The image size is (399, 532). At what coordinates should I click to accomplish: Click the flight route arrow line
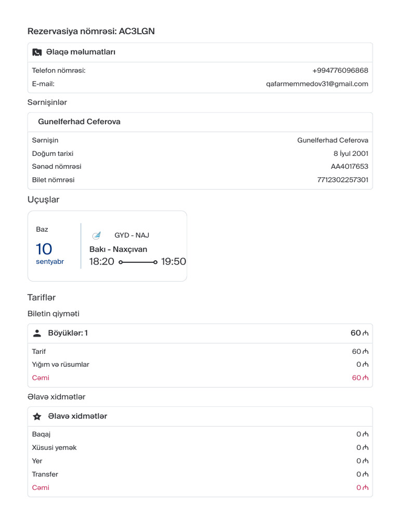point(138,262)
